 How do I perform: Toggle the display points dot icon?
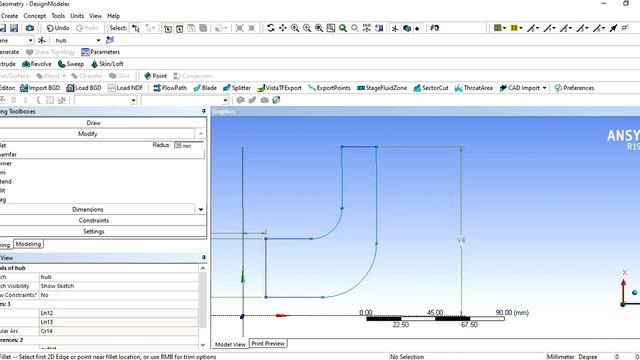tap(417, 28)
